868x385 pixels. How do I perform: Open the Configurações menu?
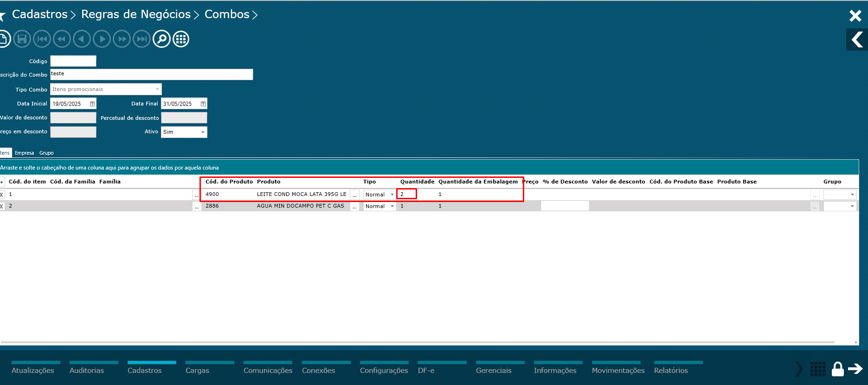(384, 370)
